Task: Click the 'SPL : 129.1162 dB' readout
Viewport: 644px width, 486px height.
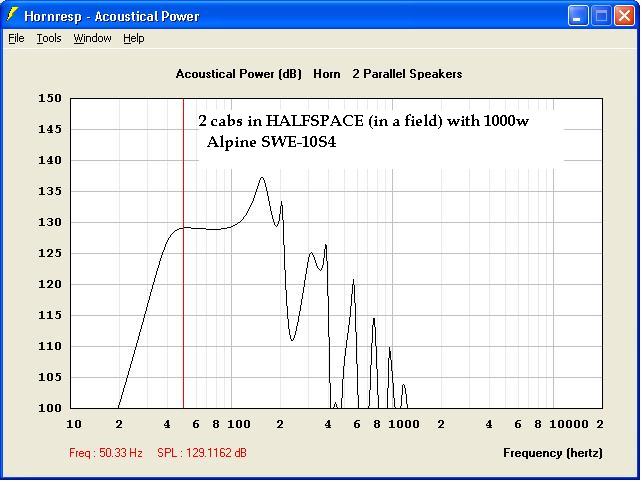Action: click(x=202, y=453)
